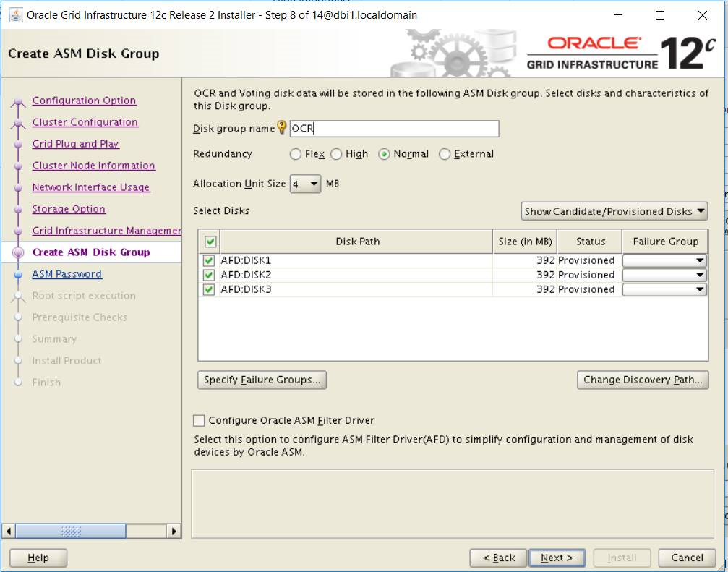Select the AFD:DISK2 disk path cell
This screenshot has width=728, height=572.
(x=356, y=275)
